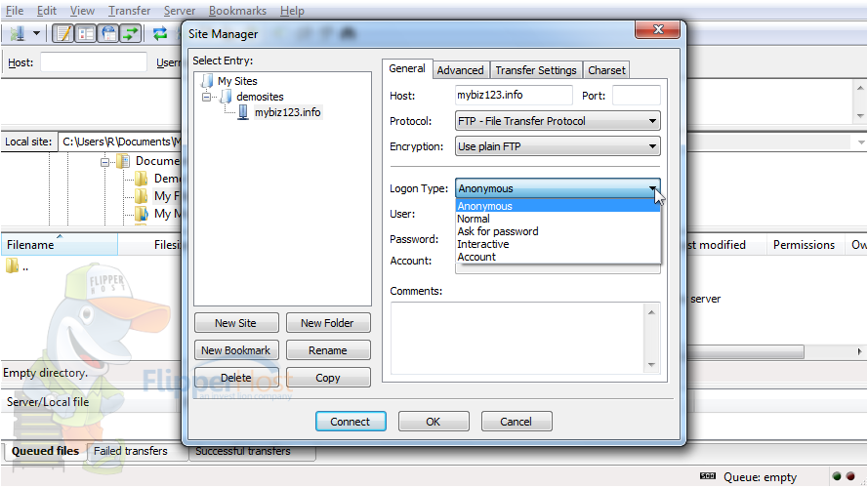Select My Sites root icon
868x488 pixels.
207,81
